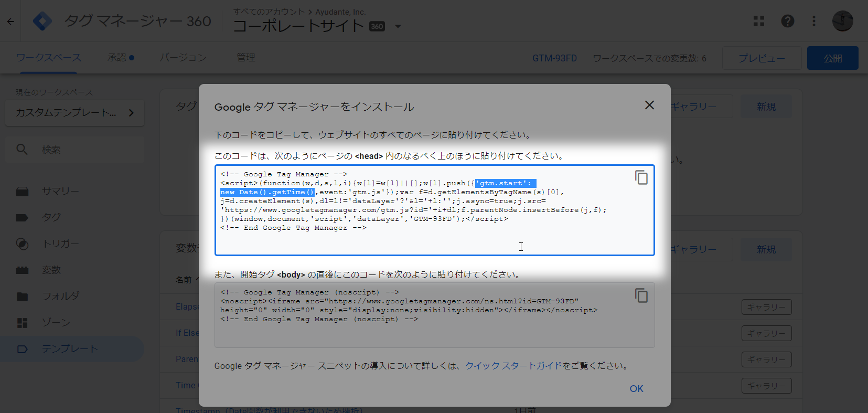Open the Time template link
Image resolution: width=868 pixels, height=413 pixels.
pos(186,385)
